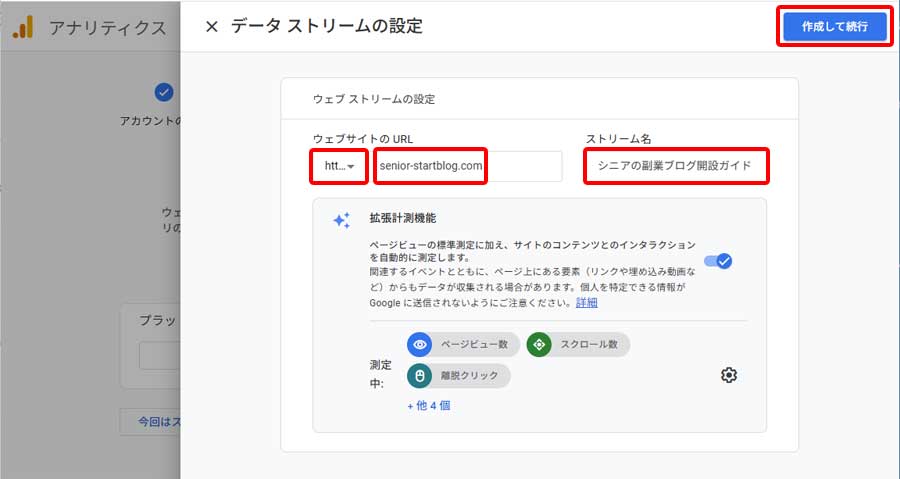Click the ページビュー数 eye icon

tap(420, 344)
